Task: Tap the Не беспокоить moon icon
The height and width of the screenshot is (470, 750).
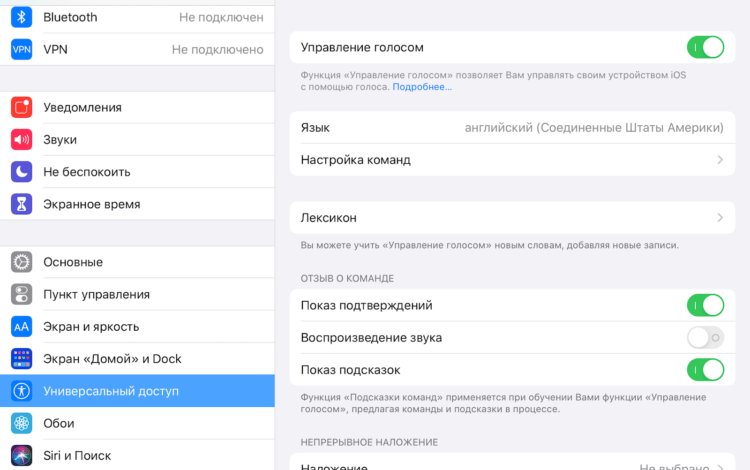Action: tap(22, 172)
